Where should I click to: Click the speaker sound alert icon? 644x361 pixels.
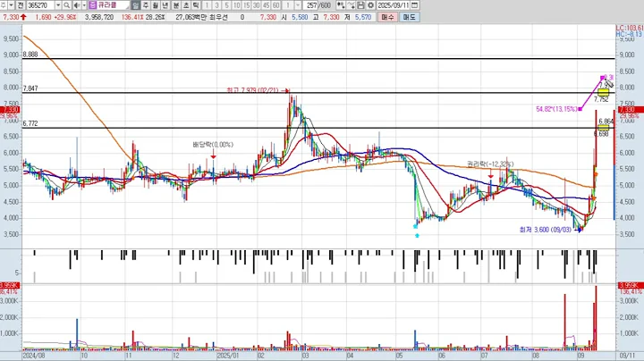pyautogui.click(x=77, y=5)
